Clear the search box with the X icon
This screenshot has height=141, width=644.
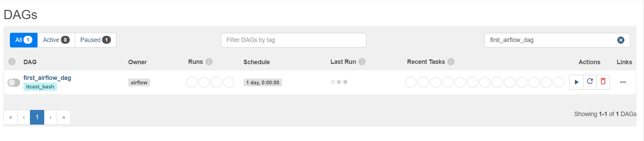pyautogui.click(x=621, y=40)
